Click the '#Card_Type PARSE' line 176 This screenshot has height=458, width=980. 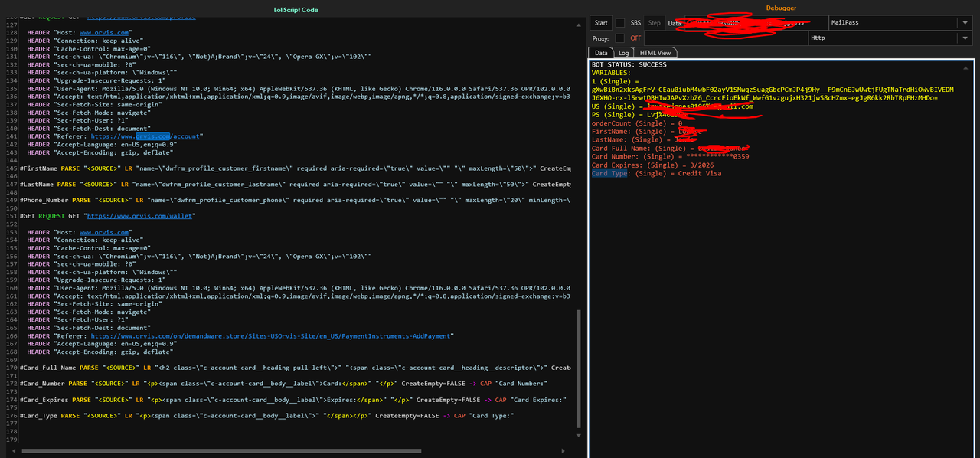tap(266, 415)
